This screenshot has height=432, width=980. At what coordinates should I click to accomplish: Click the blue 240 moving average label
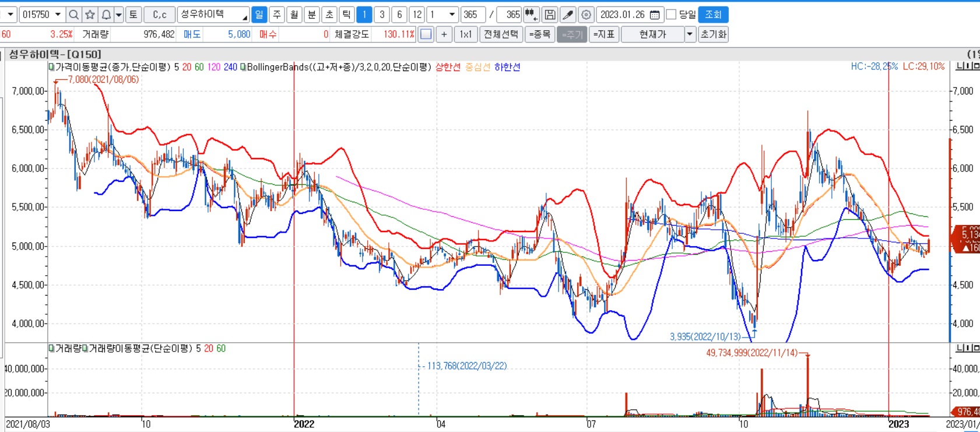[x=230, y=67]
